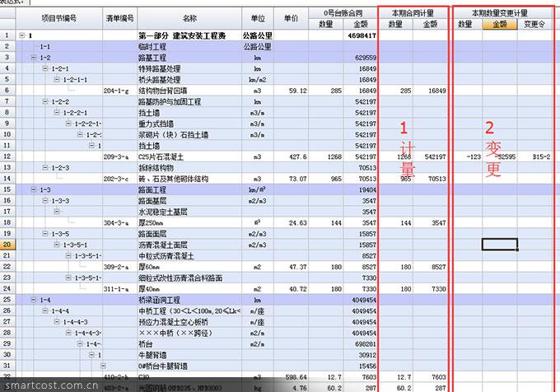Select the outlined active cell in row 20
This screenshot has height=392, width=560.
[x=500, y=245]
